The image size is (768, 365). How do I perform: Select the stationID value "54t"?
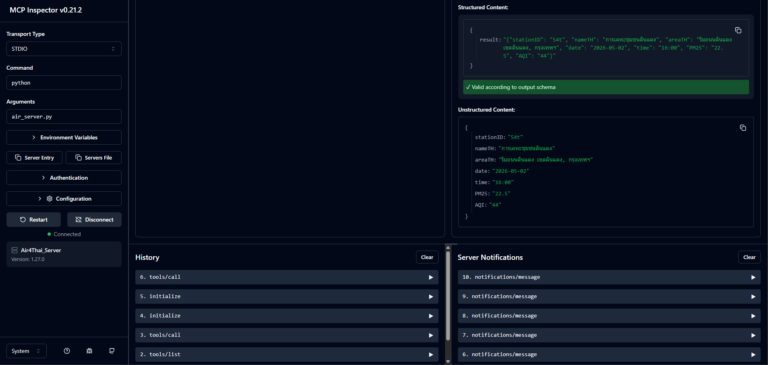tap(516, 137)
